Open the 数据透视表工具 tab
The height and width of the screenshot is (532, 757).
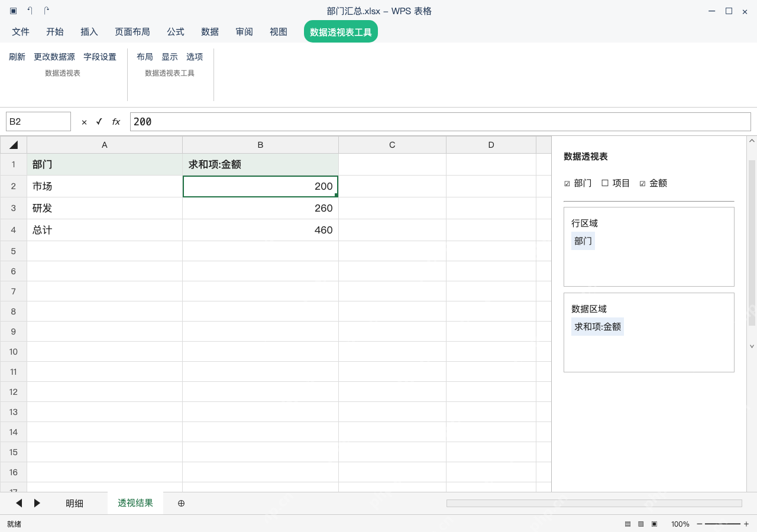point(341,32)
